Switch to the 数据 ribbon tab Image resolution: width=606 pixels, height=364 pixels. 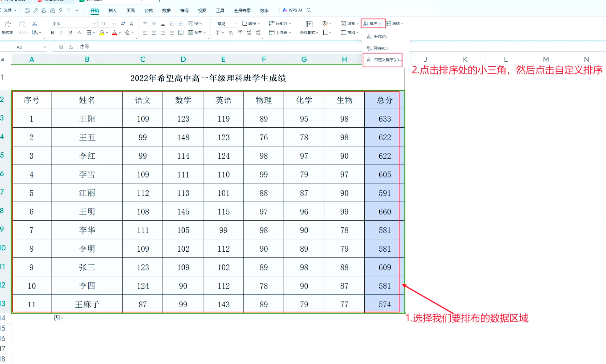point(166,10)
